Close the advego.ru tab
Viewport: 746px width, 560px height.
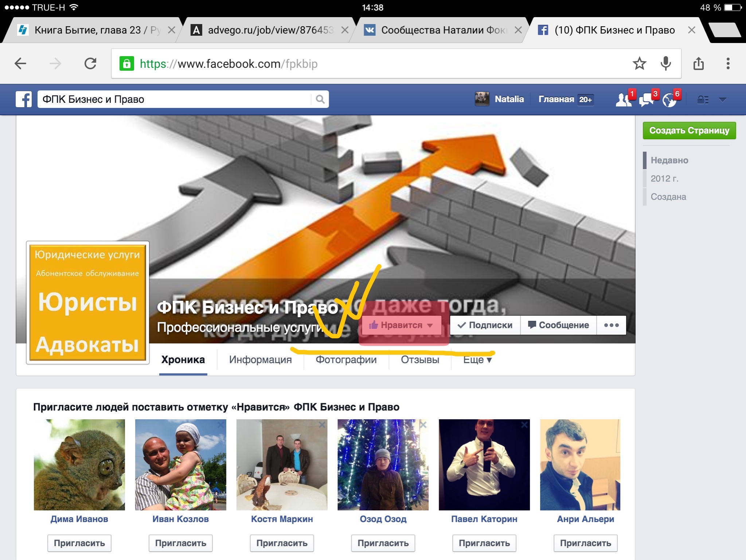coord(344,30)
